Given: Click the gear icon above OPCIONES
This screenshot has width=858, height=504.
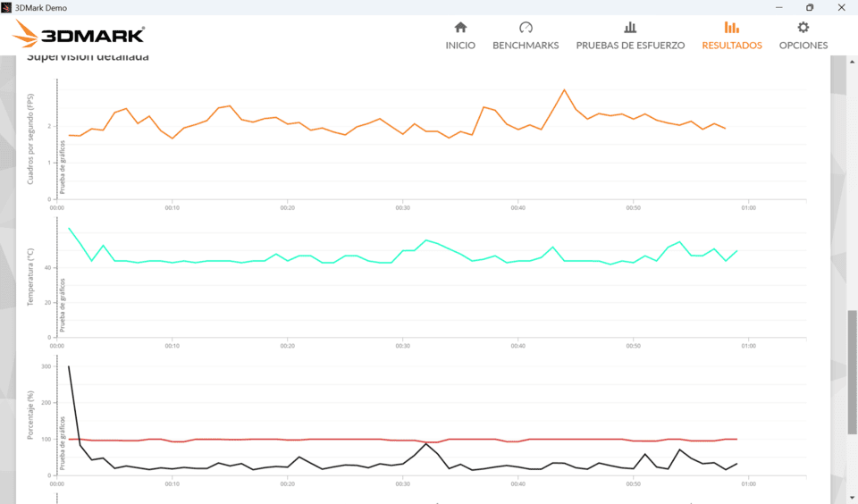Looking at the screenshot, I should coord(803,28).
